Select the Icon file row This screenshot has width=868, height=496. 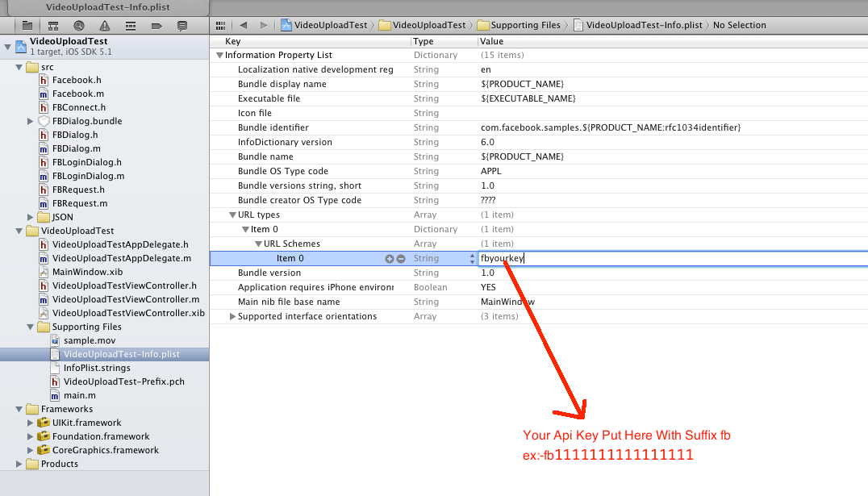click(x=539, y=113)
